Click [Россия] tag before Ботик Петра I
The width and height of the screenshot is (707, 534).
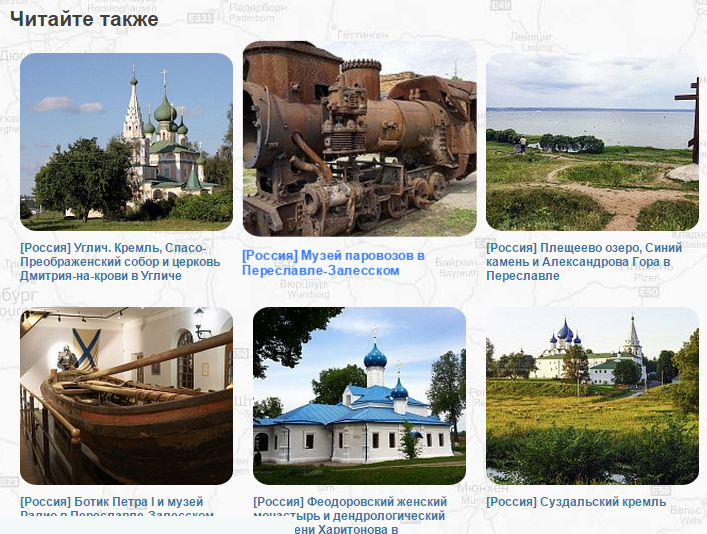46,502
